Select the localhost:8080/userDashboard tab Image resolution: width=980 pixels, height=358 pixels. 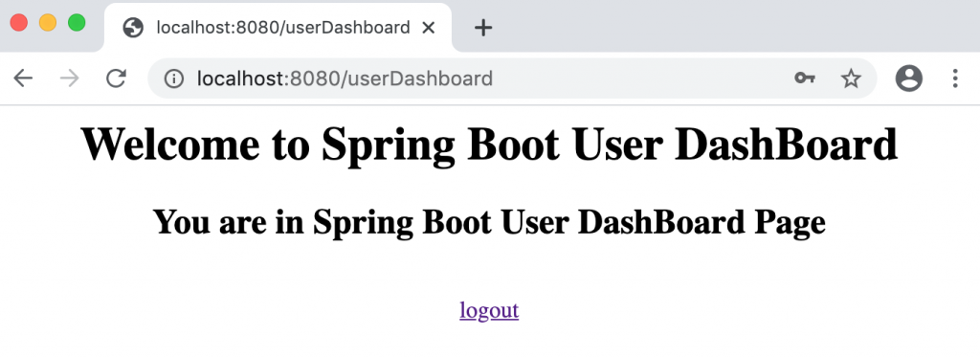point(278,28)
